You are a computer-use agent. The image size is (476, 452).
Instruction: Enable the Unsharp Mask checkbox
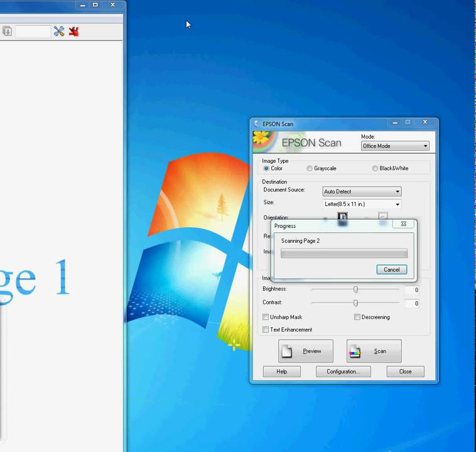tap(266, 317)
